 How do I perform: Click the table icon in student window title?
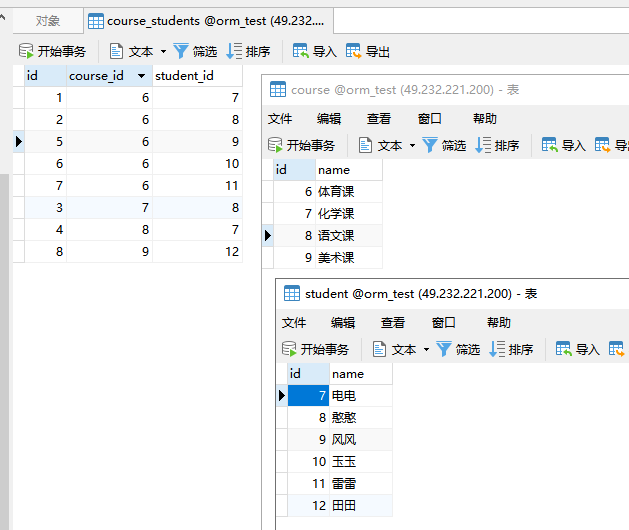pos(292,293)
